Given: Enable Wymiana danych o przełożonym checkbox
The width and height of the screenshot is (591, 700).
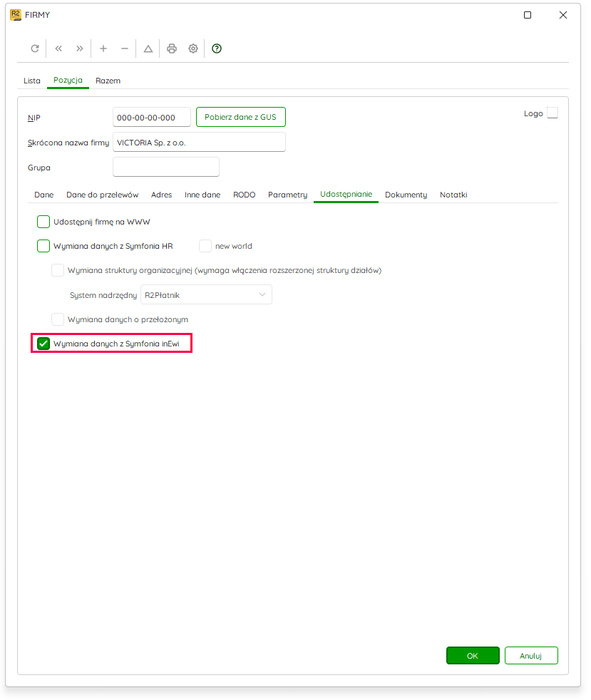Looking at the screenshot, I should point(58,319).
